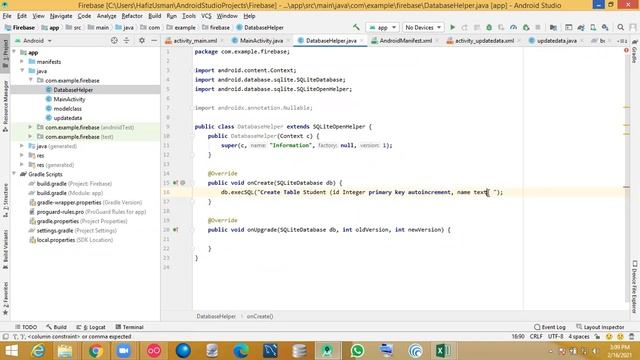Collapse the java folder node

tap(22, 71)
